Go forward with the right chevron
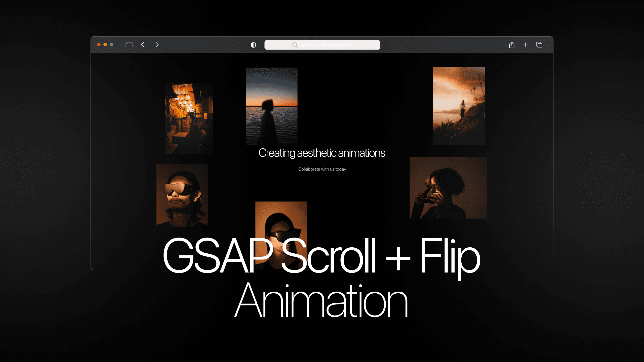644x362 pixels. click(x=157, y=45)
